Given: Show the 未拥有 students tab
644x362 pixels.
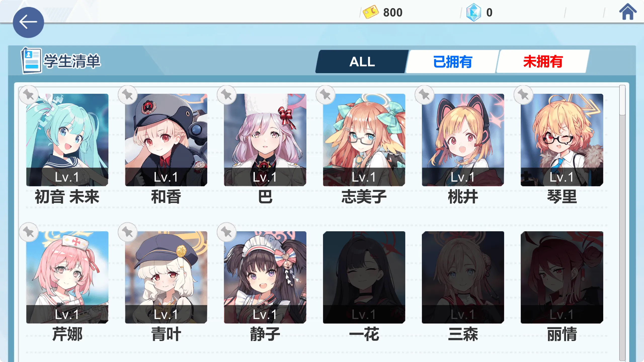Looking at the screenshot, I should pyautogui.click(x=543, y=62).
